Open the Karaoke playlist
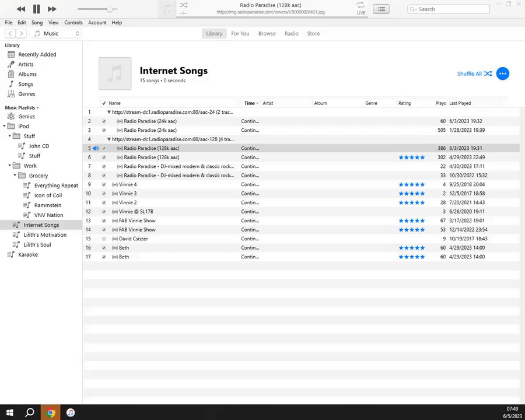This screenshot has width=525, height=420. (28, 254)
